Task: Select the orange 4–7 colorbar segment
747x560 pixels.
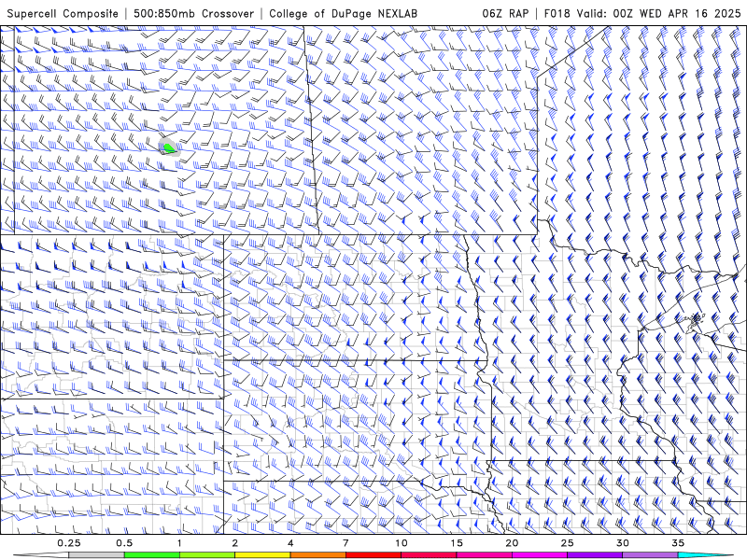Action: click(317, 555)
